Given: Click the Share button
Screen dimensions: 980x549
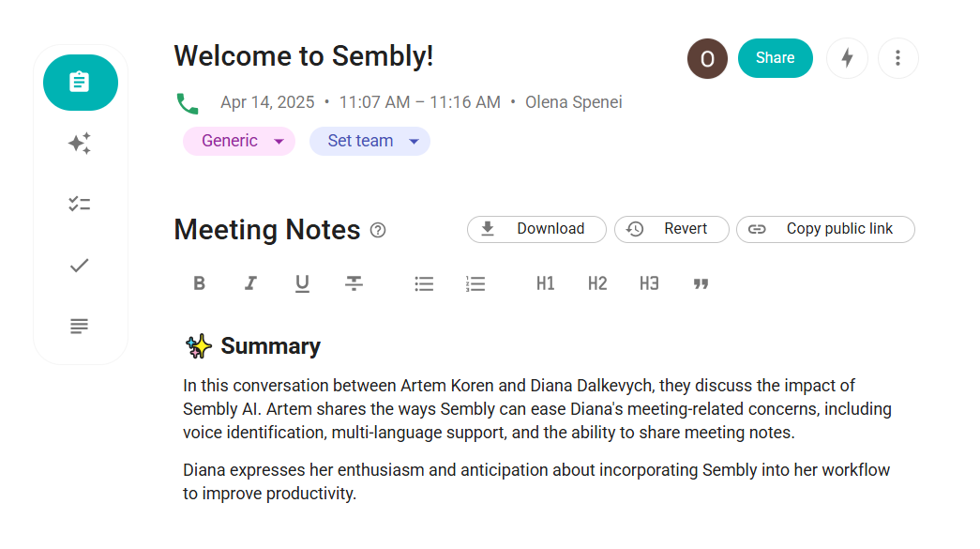Looking at the screenshot, I should [775, 58].
